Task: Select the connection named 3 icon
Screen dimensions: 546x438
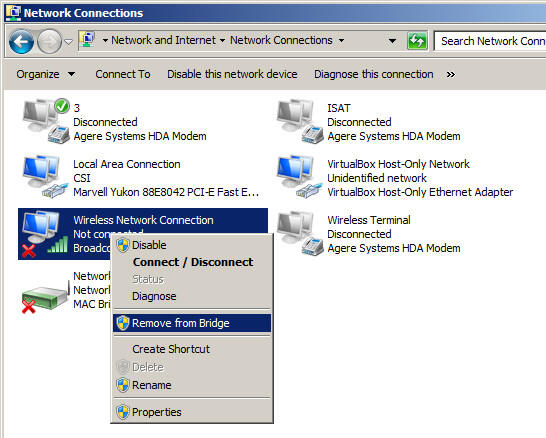Action: click(x=46, y=121)
